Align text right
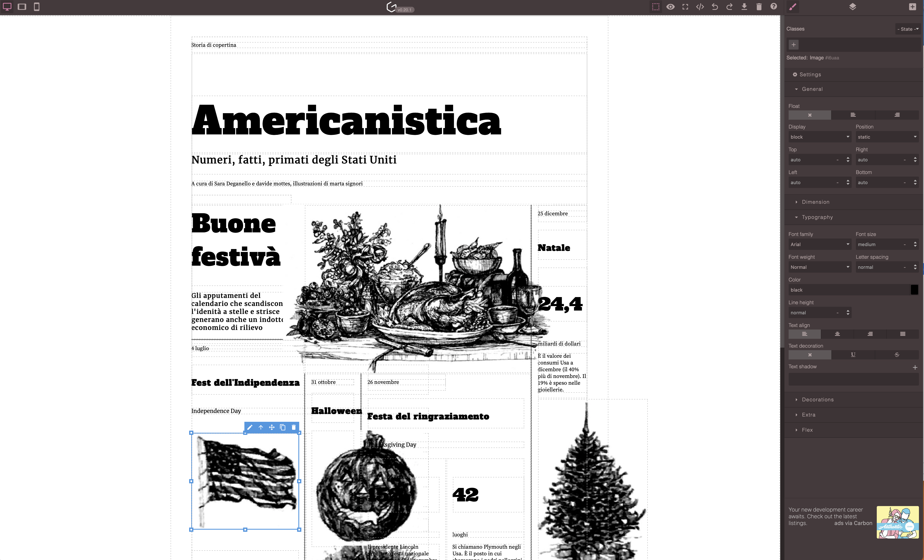 click(870, 334)
